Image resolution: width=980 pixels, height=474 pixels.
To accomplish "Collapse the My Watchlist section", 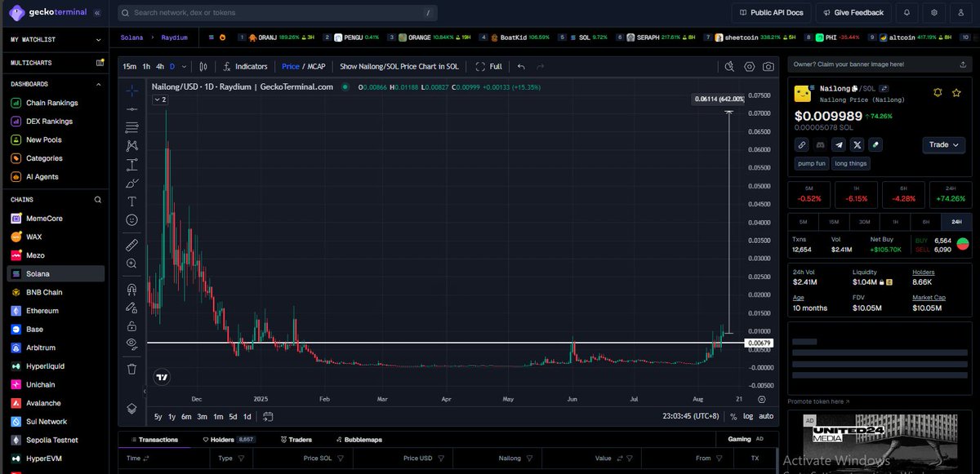I will coord(99,39).
